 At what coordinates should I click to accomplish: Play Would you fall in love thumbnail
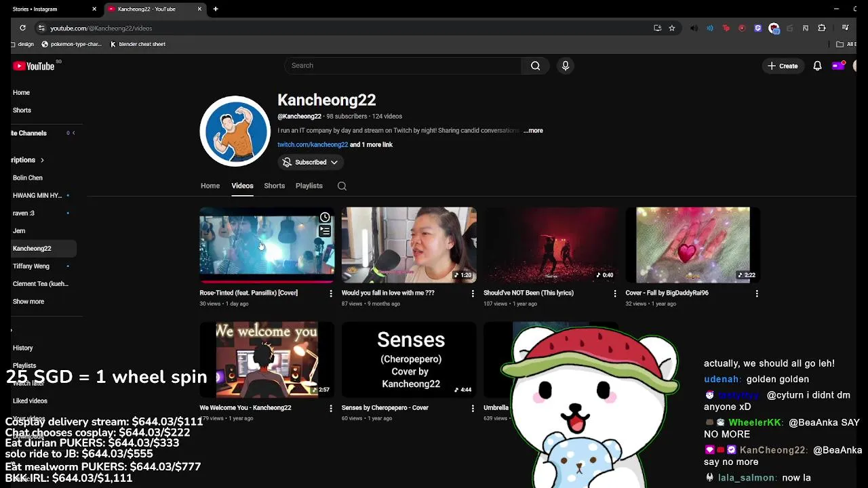(x=409, y=245)
